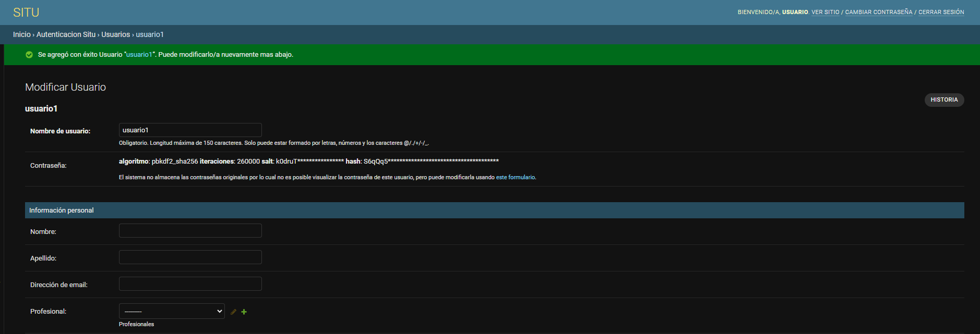
Task: Open the HISTORIA page
Action: [x=943, y=100]
